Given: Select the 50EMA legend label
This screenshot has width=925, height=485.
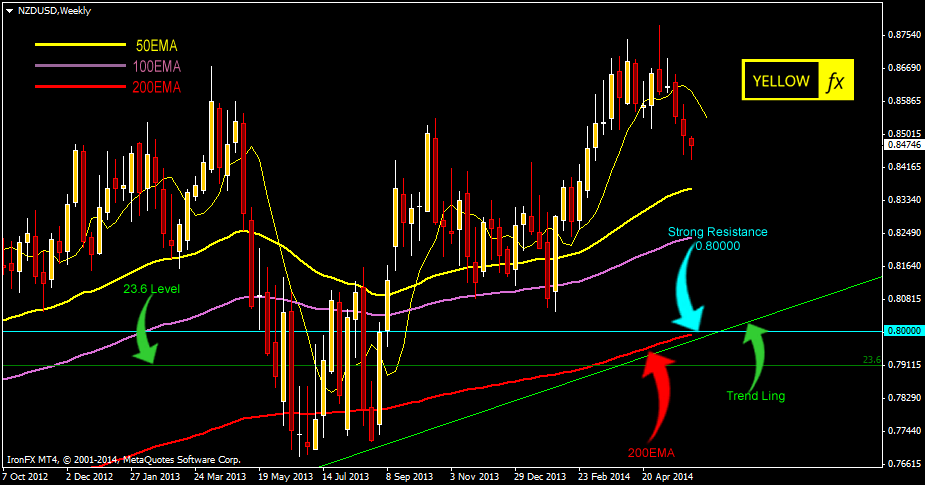Looking at the screenshot, I should click(x=157, y=46).
